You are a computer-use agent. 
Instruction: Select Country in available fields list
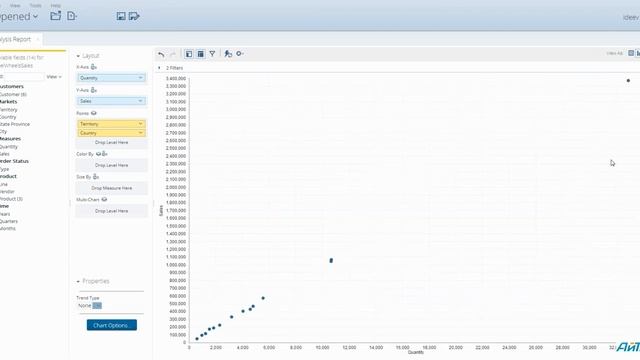pyautogui.click(x=8, y=117)
